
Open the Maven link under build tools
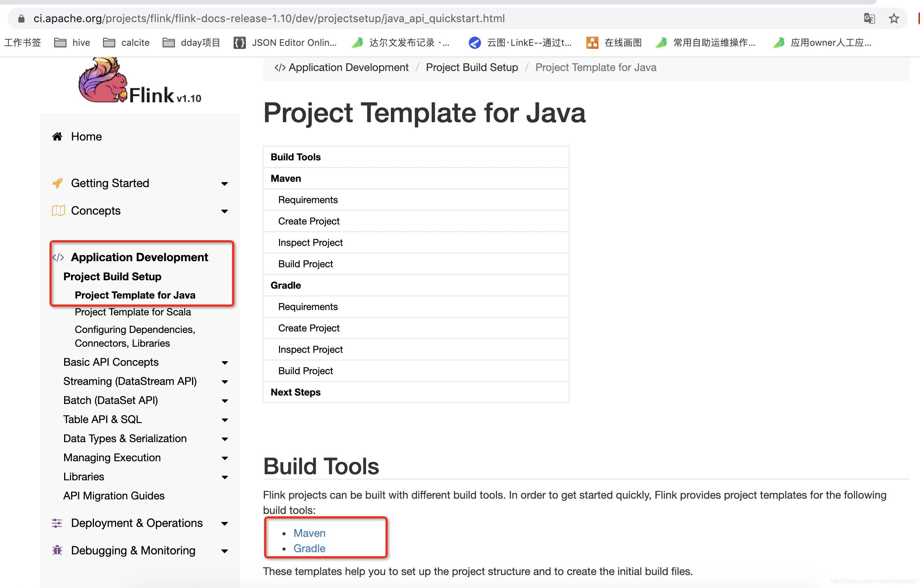[309, 533]
